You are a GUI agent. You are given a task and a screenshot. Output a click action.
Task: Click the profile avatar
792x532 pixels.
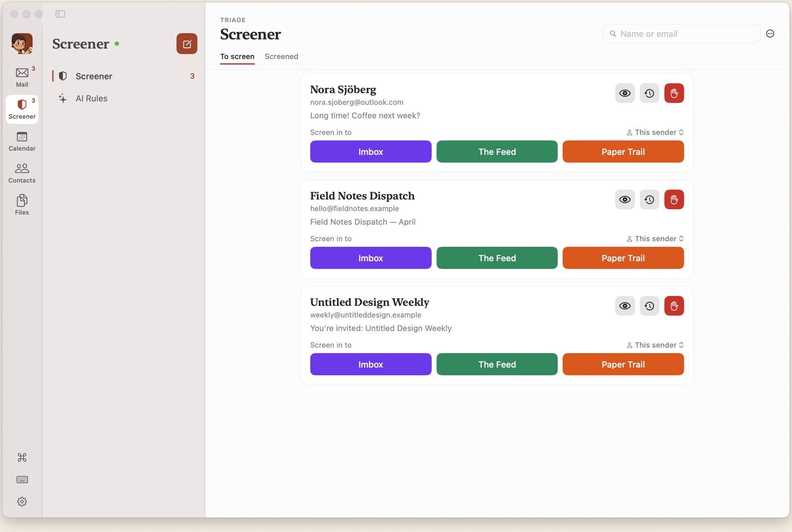point(22,44)
